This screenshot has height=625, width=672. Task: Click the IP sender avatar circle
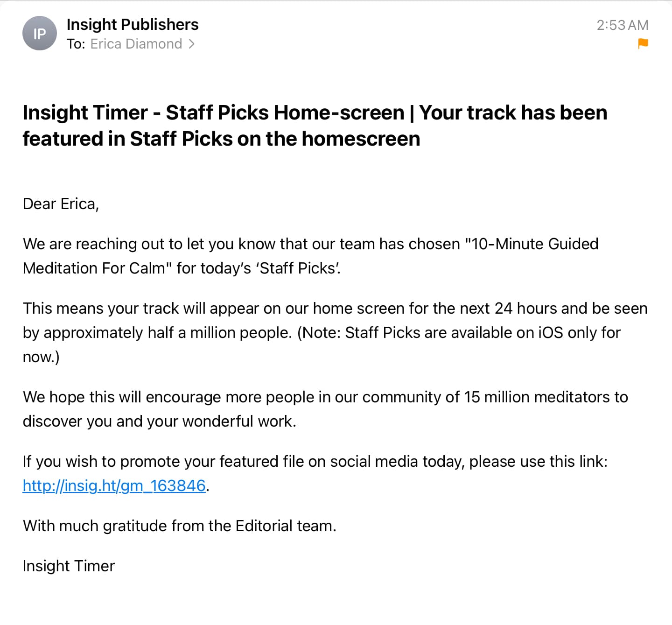[x=40, y=33]
